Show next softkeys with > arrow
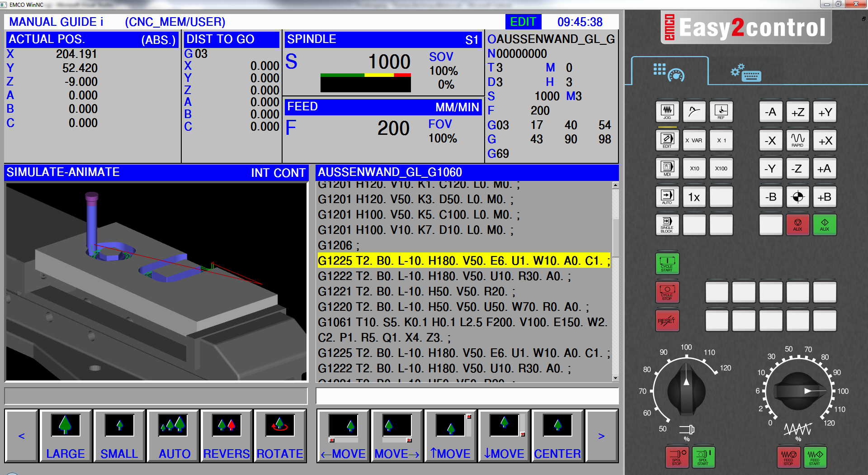 coord(601,436)
